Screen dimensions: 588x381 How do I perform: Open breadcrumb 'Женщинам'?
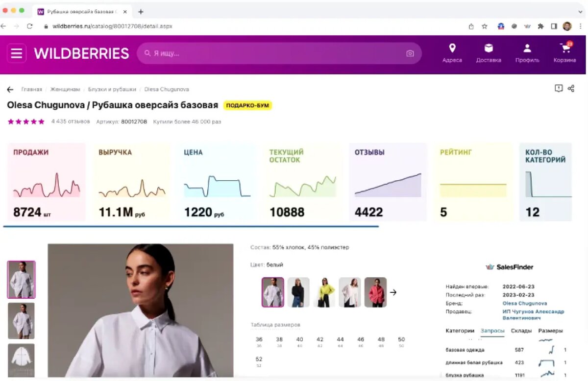[x=65, y=90]
